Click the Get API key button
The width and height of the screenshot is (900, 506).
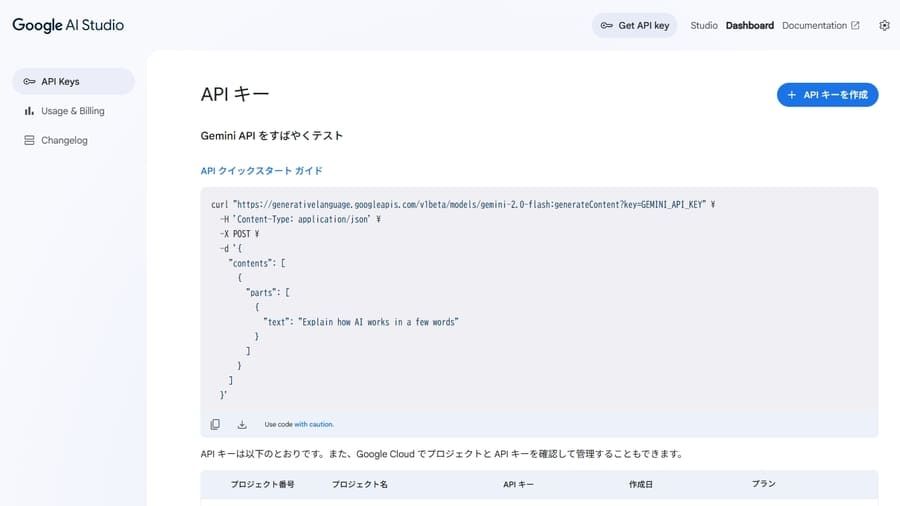634,25
